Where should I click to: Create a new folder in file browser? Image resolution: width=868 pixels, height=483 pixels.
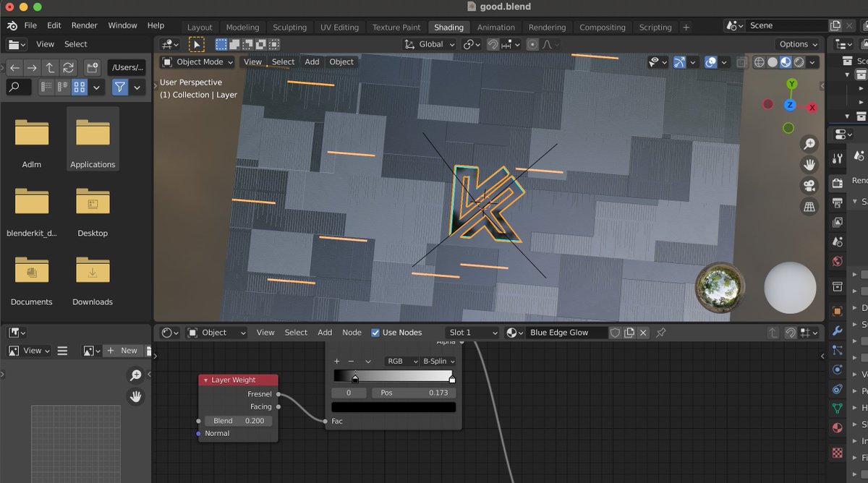click(x=92, y=67)
